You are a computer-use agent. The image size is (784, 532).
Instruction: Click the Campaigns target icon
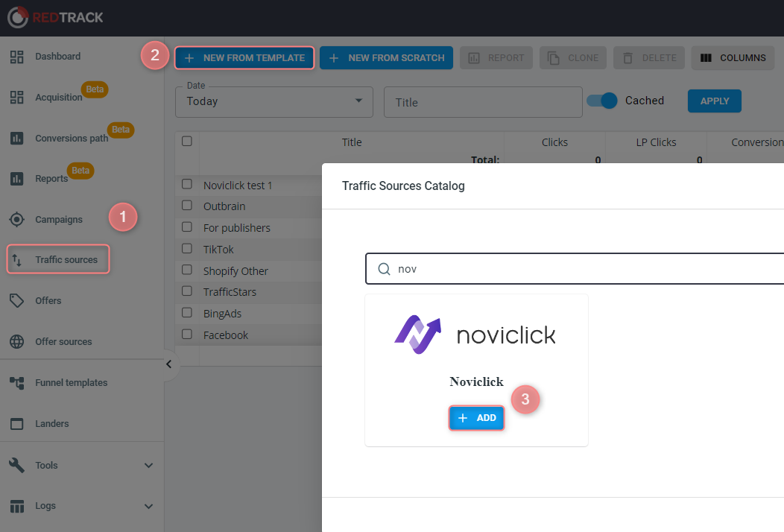[17, 220]
